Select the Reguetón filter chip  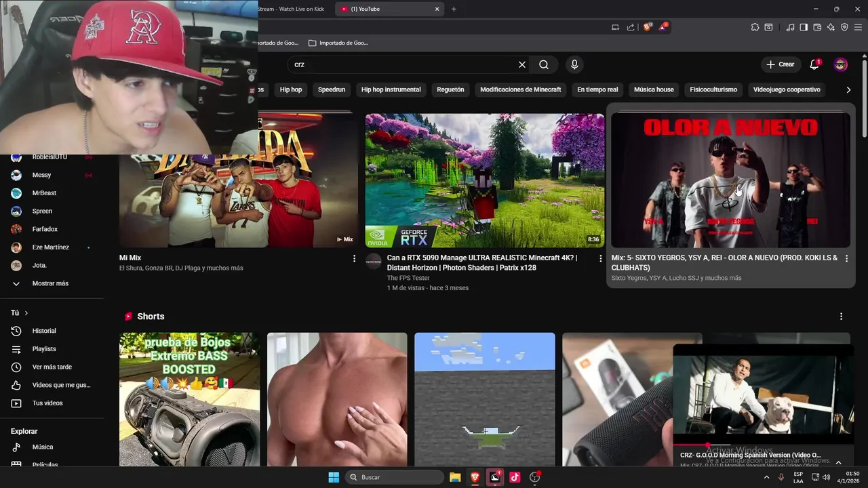click(x=450, y=89)
